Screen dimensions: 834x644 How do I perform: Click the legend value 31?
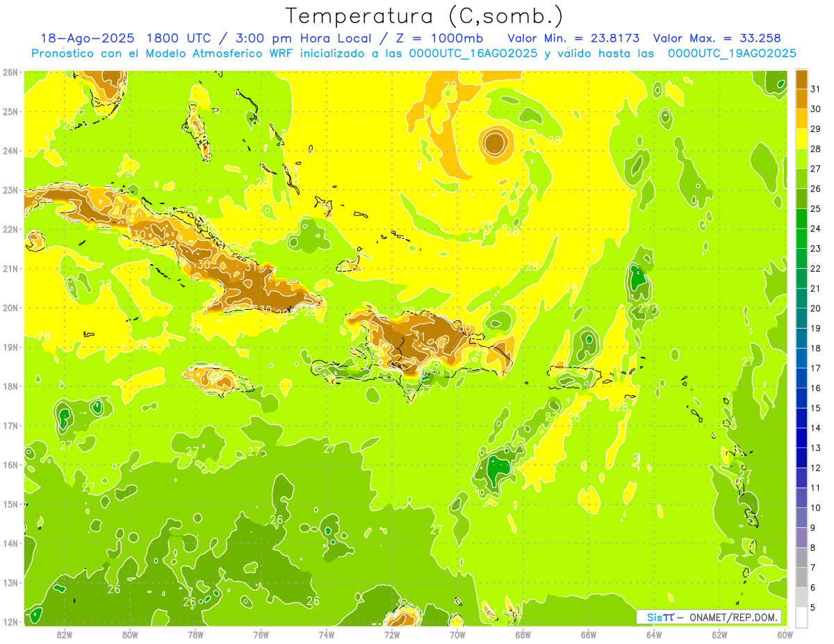(x=816, y=89)
